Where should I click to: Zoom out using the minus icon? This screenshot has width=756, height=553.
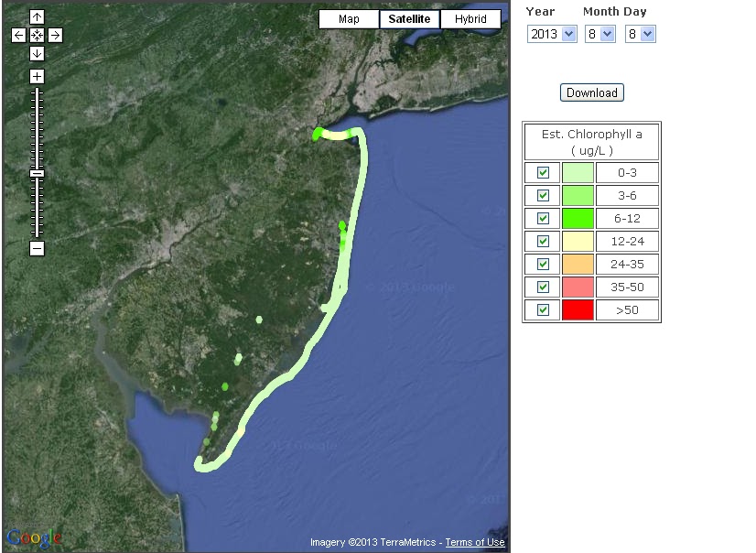click(37, 248)
